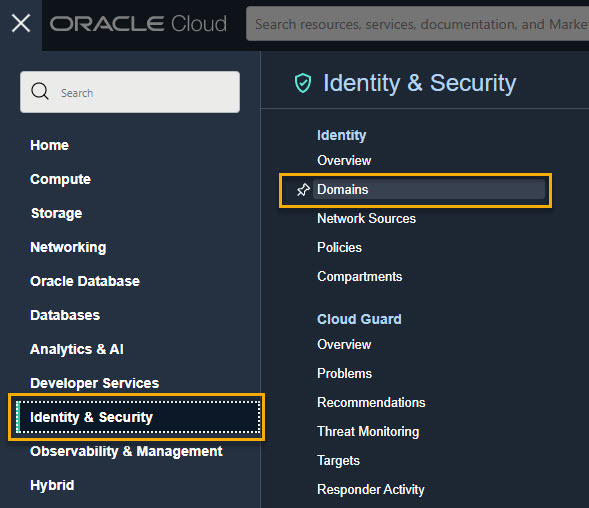Open the Networking category
The width and height of the screenshot is (589, 508).
click(x=68, y=248)
